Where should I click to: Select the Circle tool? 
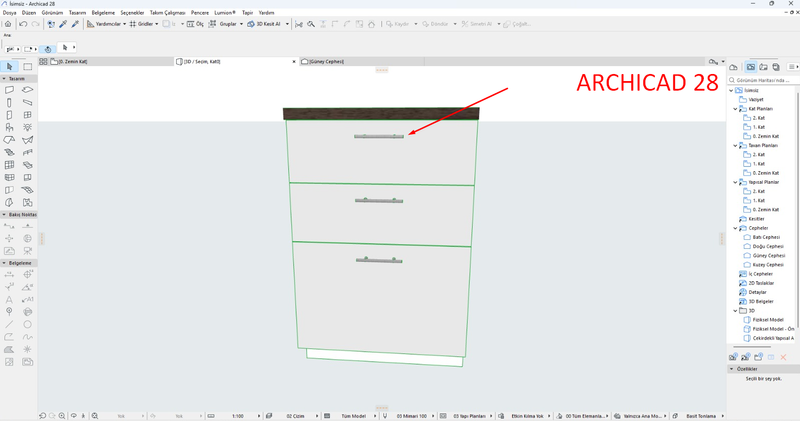pos(28,325)
